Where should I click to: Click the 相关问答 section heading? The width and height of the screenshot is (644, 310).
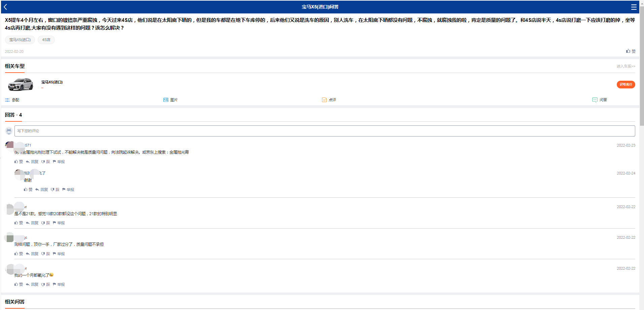(x=15, y=302)
